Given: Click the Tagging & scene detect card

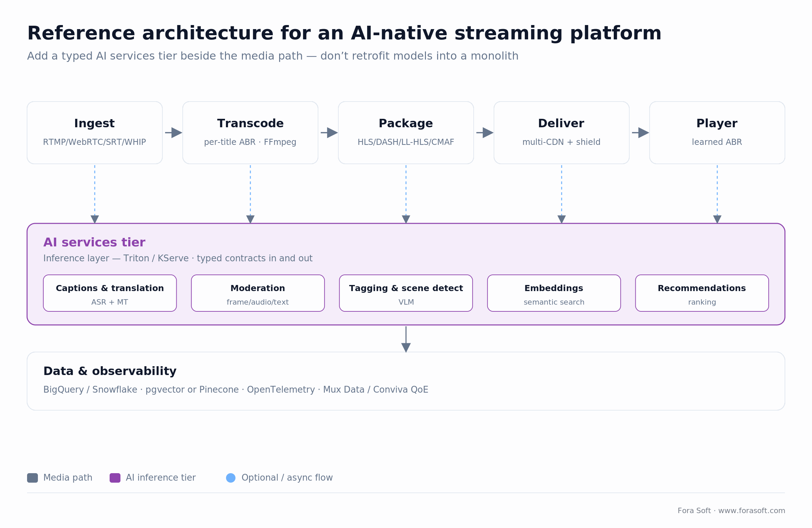Looking at the screenshot, I should click(406, 293).
